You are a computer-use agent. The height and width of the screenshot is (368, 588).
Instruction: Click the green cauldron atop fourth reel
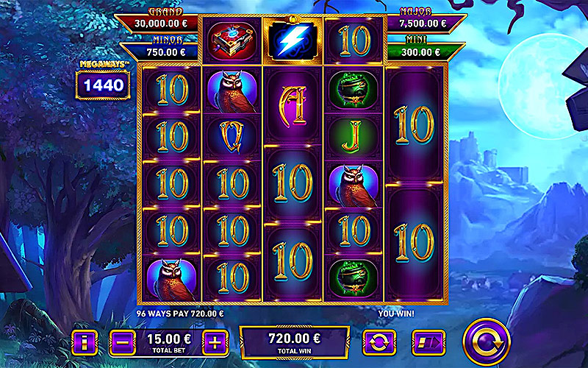[x=354, y=90]
